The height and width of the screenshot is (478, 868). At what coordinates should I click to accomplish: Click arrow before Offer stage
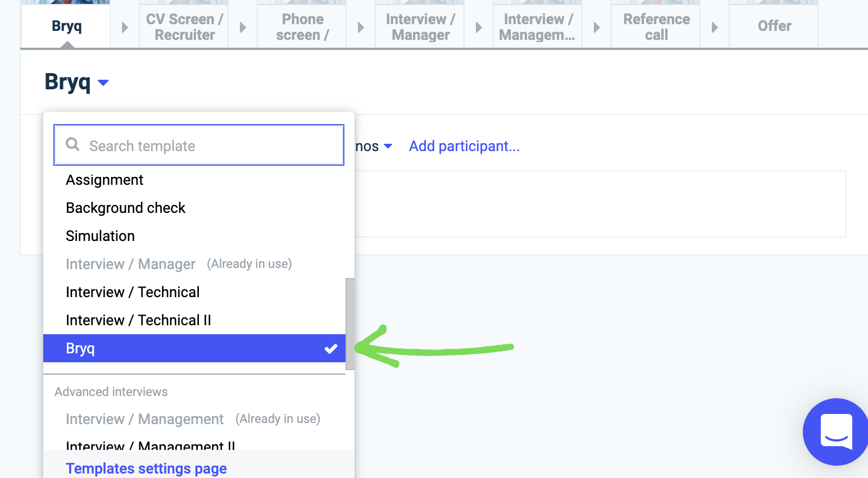tap(715, 27)
